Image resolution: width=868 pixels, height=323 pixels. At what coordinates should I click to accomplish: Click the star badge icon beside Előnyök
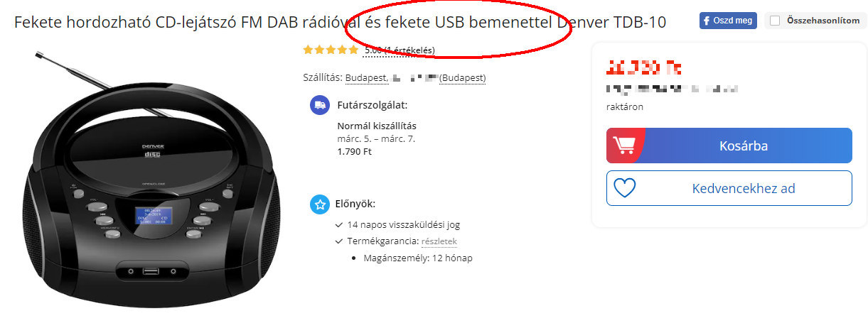pos(320,204)
